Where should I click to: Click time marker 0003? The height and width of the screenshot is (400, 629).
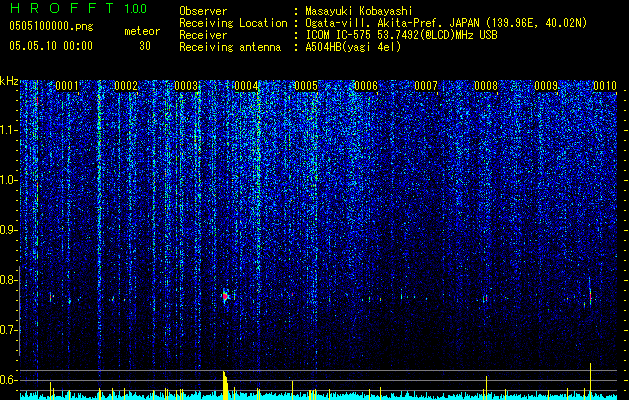(x=186, y=86)
